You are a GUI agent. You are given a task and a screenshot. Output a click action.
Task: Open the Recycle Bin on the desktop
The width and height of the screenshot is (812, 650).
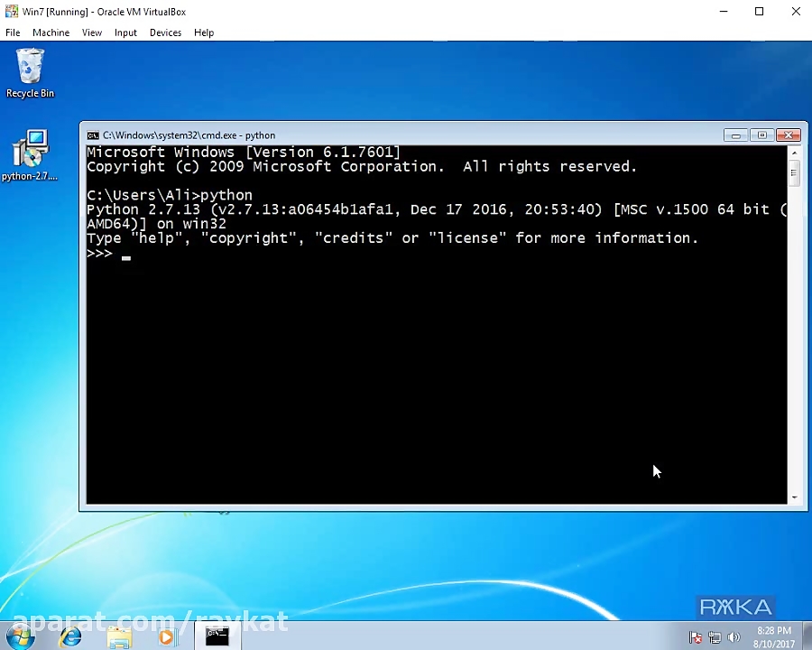coord(30,72)
